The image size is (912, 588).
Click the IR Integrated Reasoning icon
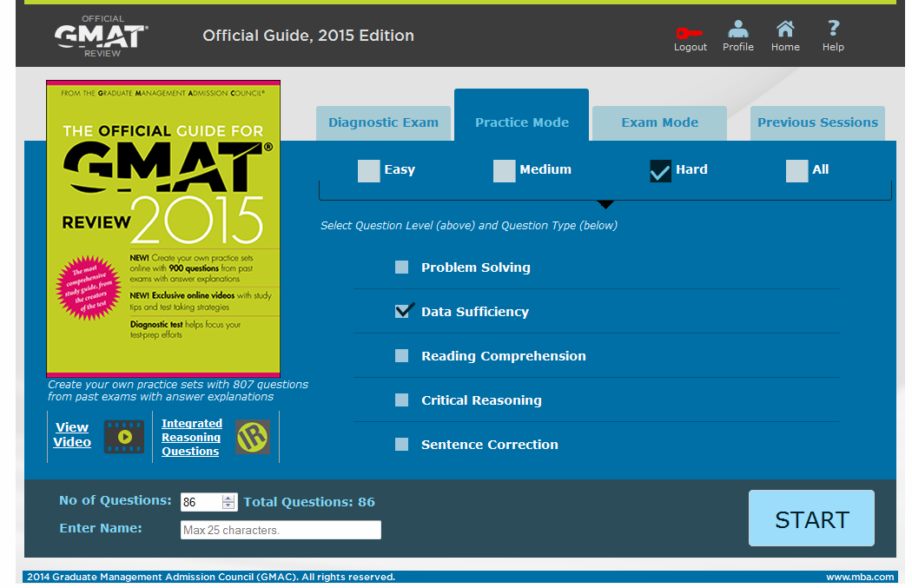coord(253,437)
